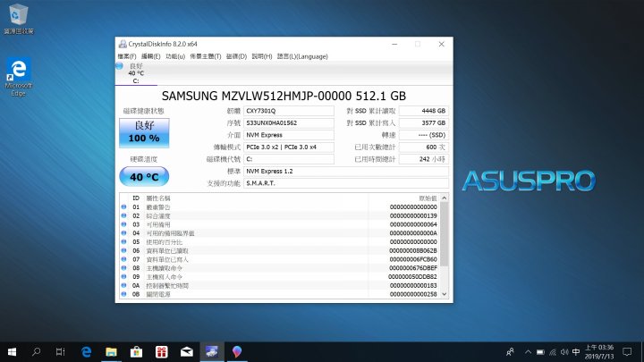Image resolution: width=644 pixels, height=362 pixels.
Task: Click the standard field NVM Express 1.2
Action: click(x=346, y=171)
